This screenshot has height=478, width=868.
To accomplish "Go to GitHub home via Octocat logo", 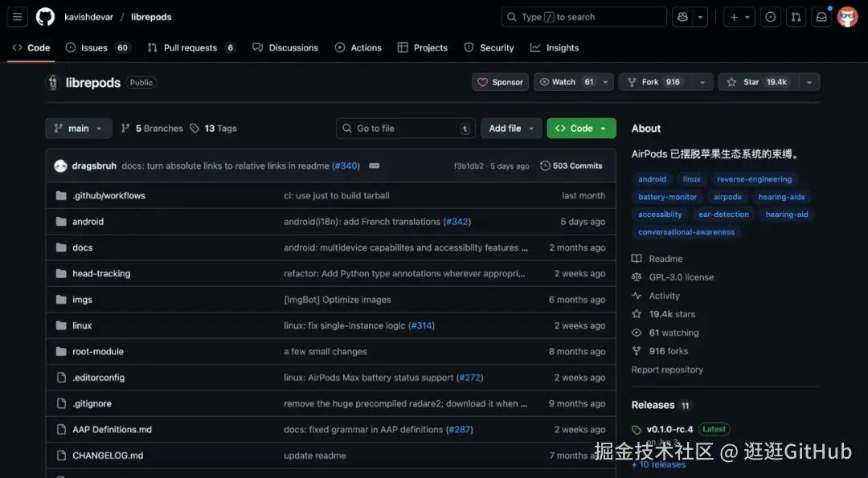I will (45, 17).
